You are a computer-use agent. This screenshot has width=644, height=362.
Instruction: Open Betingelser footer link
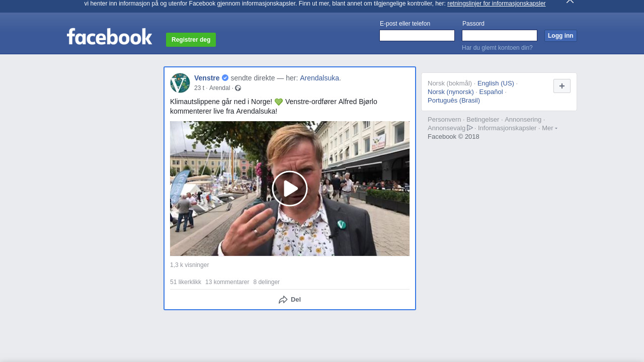click(482, 120)
